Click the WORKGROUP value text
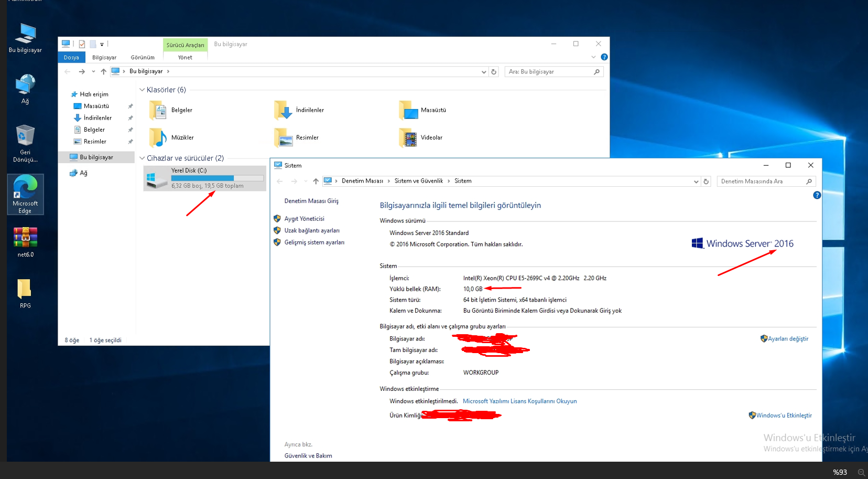Screen dimensions: 868x479 tap(481, 372)
